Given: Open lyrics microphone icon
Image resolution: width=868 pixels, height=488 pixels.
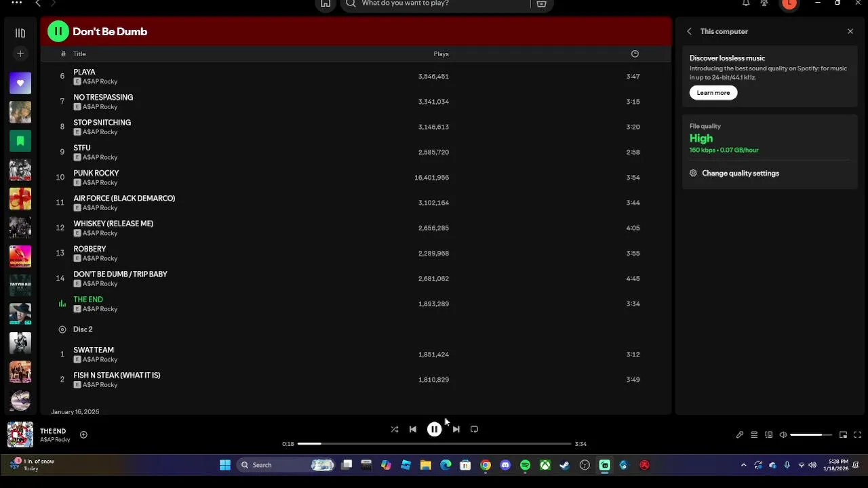Looking at the screenshot, I should (x=740, y=435).
